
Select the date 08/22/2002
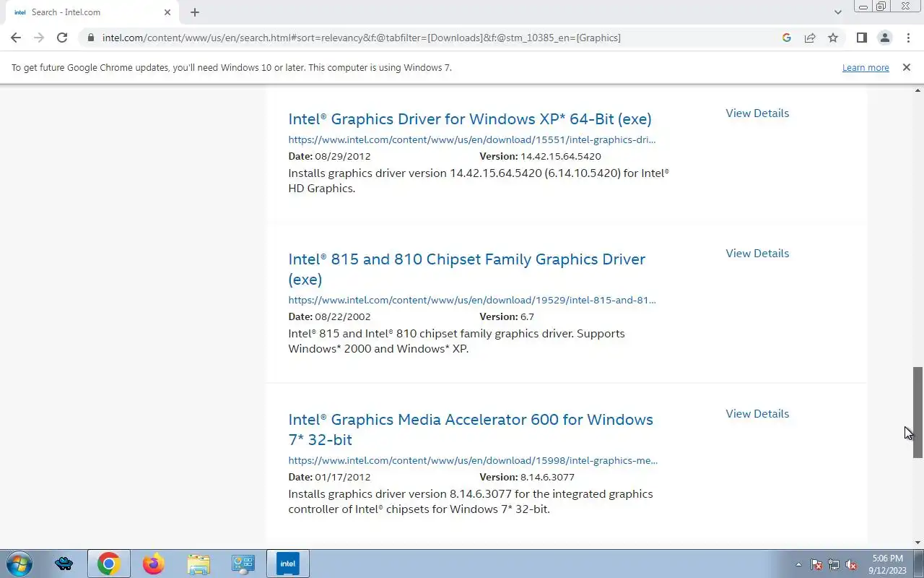(x=343, y=316)
